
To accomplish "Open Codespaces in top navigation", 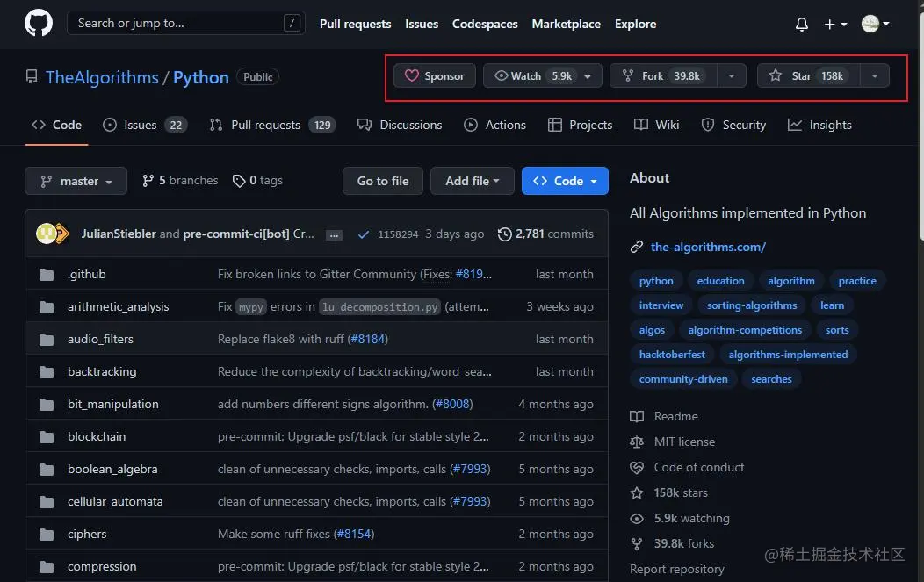I will coord(484,25).
